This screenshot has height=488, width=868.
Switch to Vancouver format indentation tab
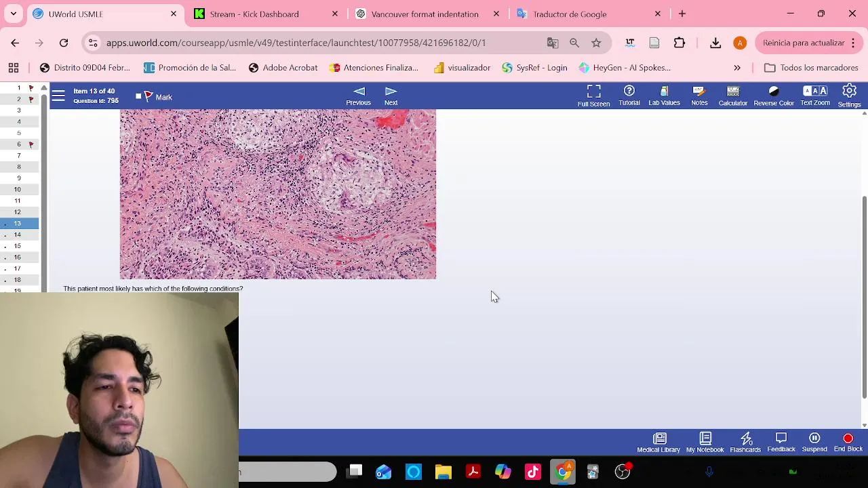[x=425, y=14]
